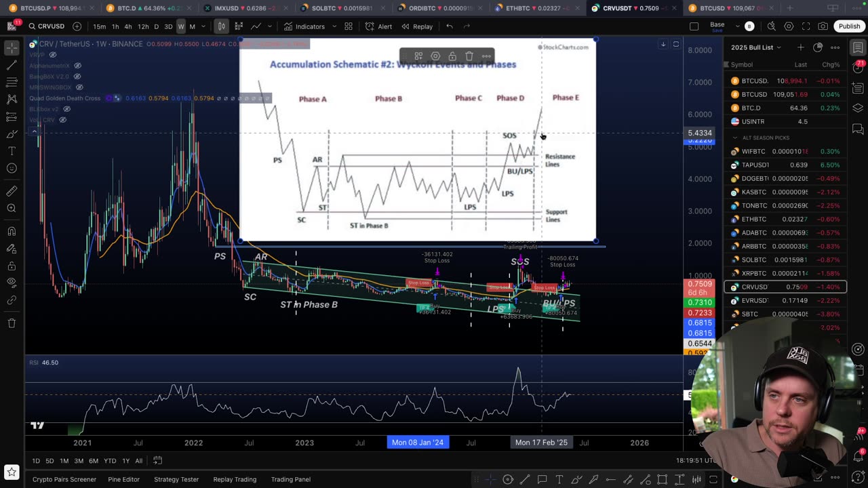Open the quick search icon in top toolbar

pos(772,26)
